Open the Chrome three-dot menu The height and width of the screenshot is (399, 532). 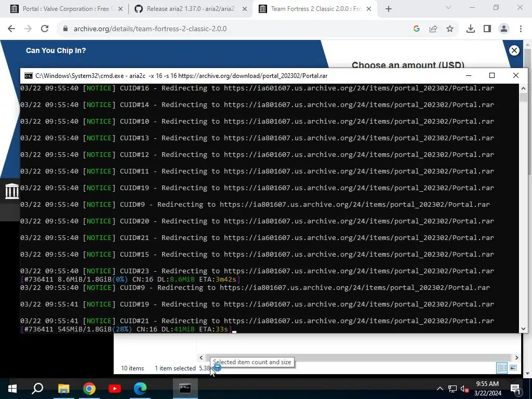coord(521,29)
